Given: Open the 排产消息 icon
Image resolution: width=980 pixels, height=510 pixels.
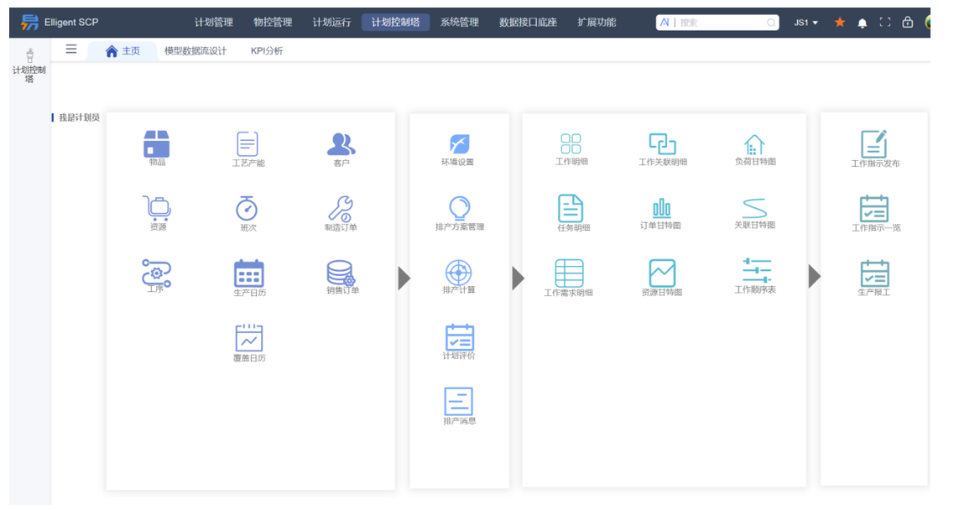Looking at the screenshot, I should [458, 401].
